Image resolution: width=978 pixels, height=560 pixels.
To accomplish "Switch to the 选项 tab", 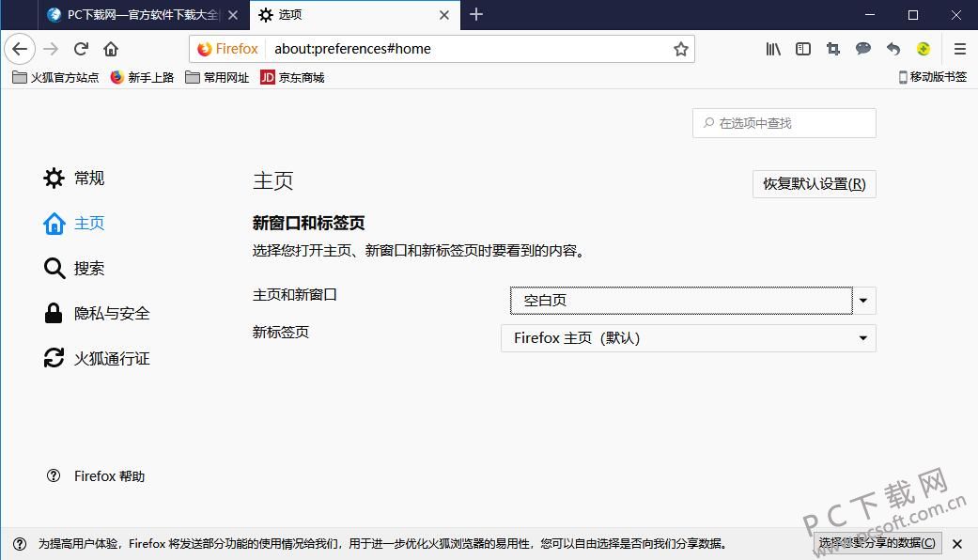I will click(354, 15).
